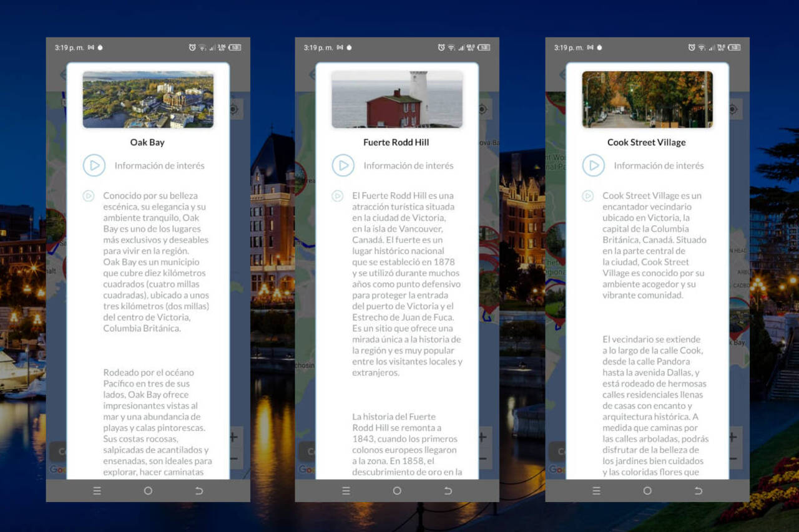Click 'Información de interés' text under Fuerte Rodd Hill

(408, 166)
